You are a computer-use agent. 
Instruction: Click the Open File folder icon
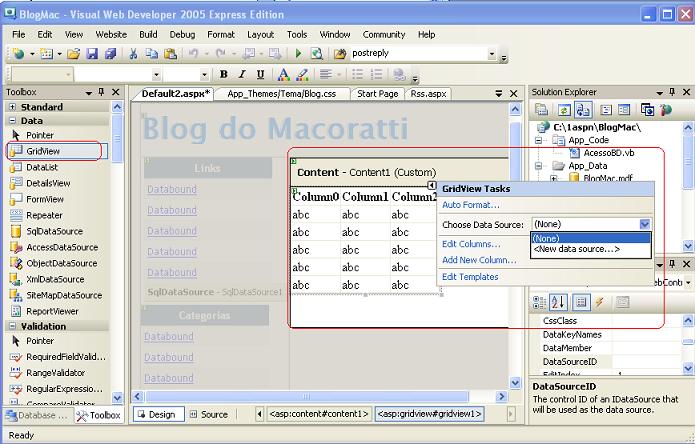(x=74, y=54)
